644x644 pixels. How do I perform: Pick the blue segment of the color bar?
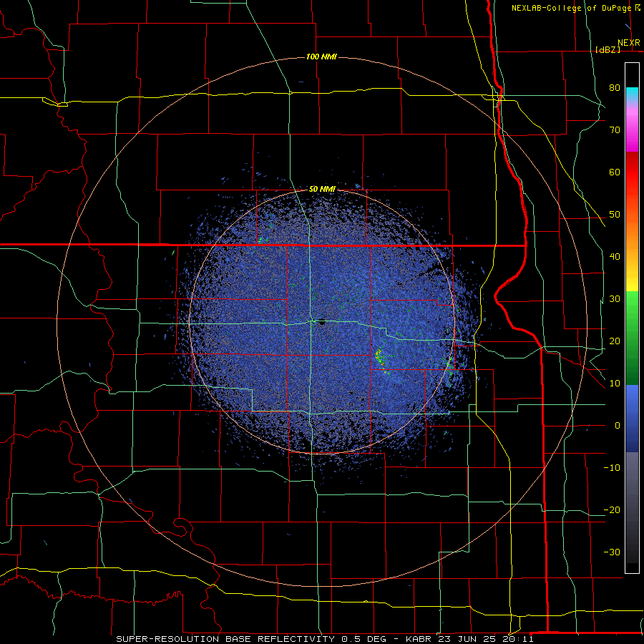click(632, 418)
